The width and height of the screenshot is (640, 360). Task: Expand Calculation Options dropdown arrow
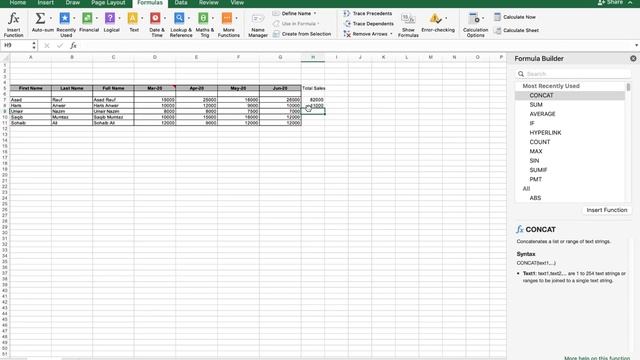[483, 18]
